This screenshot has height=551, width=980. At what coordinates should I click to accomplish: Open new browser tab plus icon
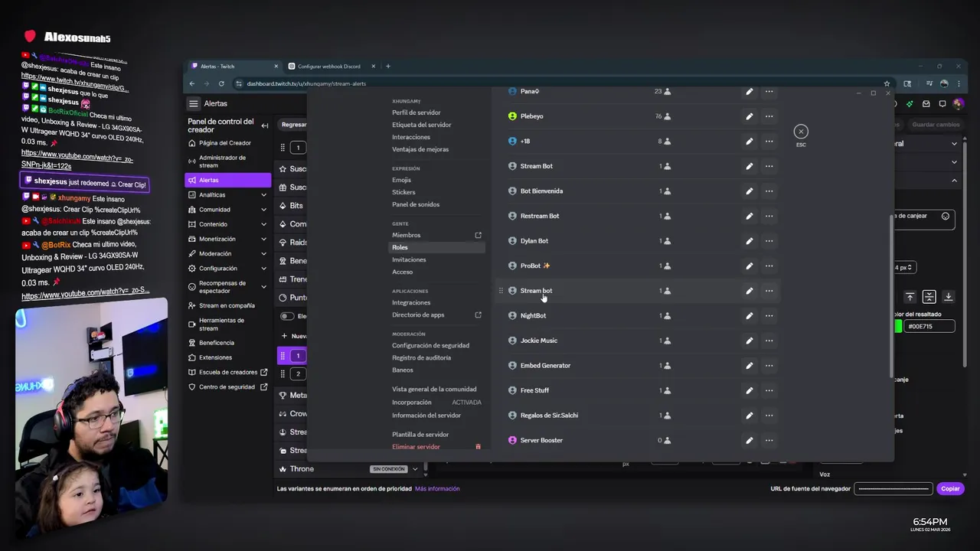click(x=387, y=66)
